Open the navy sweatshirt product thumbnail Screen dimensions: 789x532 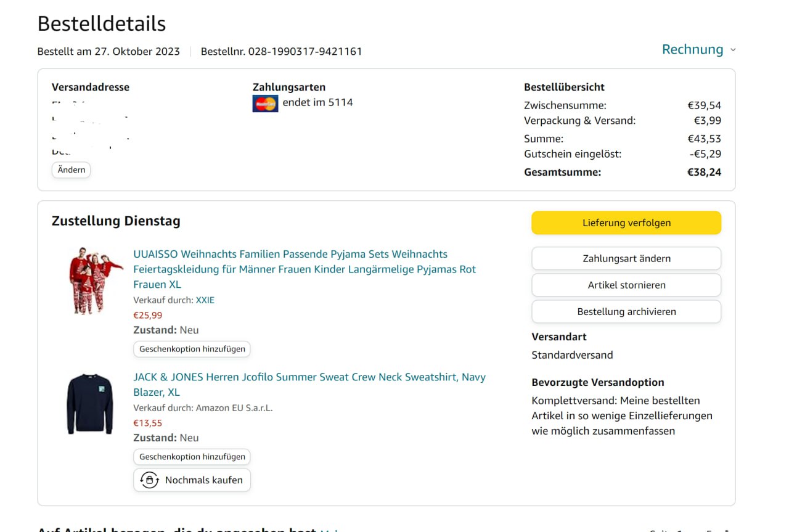[90, 404]
